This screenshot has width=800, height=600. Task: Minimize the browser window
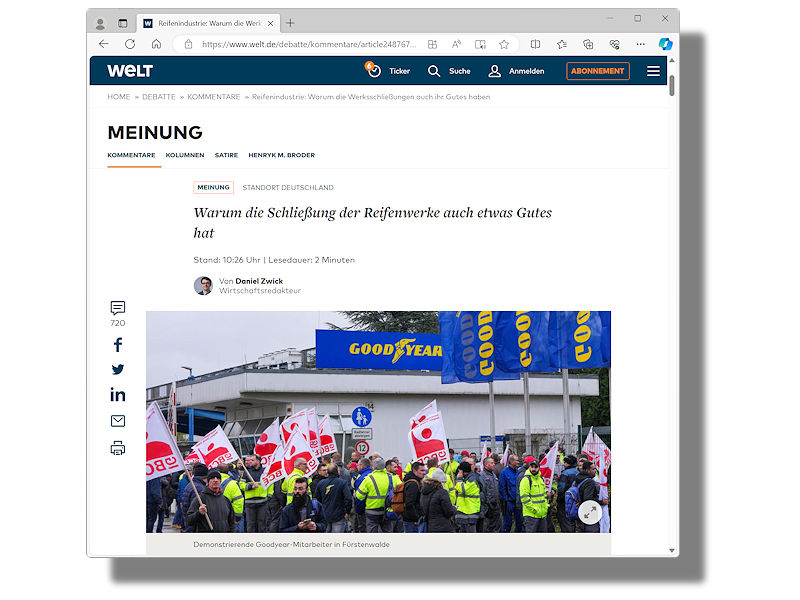coord(610,18)
